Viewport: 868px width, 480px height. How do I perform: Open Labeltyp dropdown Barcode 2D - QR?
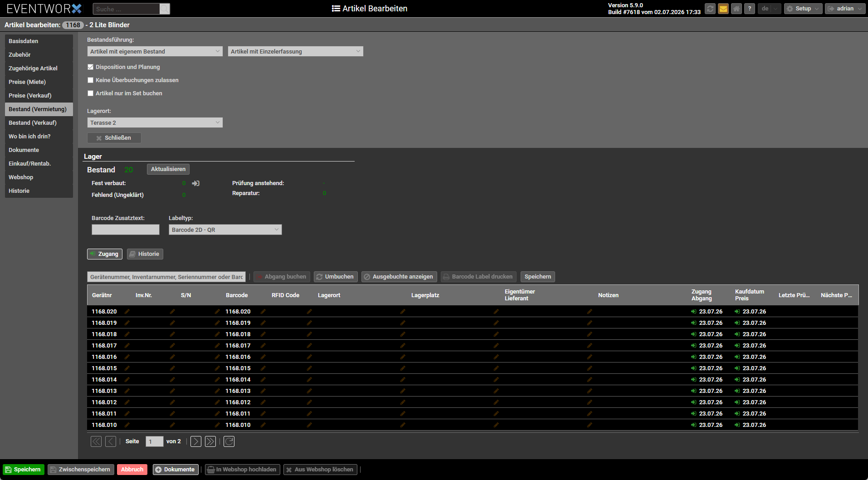225,230
